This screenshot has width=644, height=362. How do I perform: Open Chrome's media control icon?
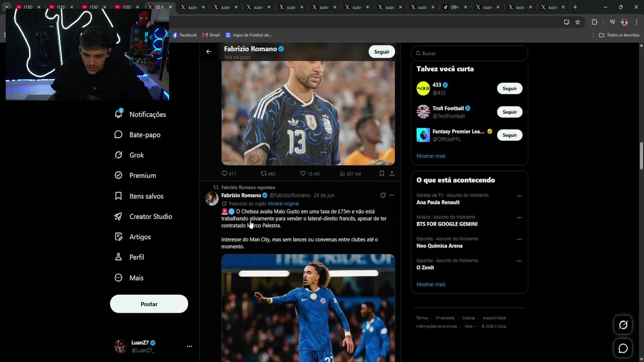[x=612, y=22]
